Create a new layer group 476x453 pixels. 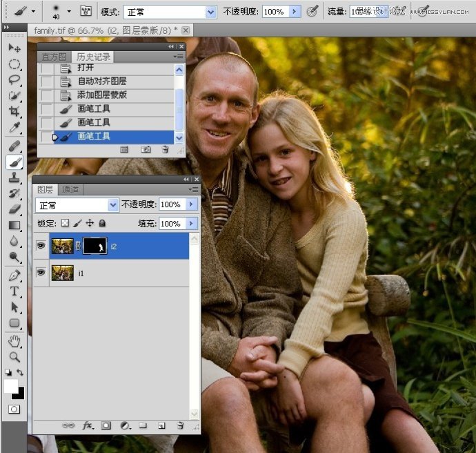coord(143,425)
